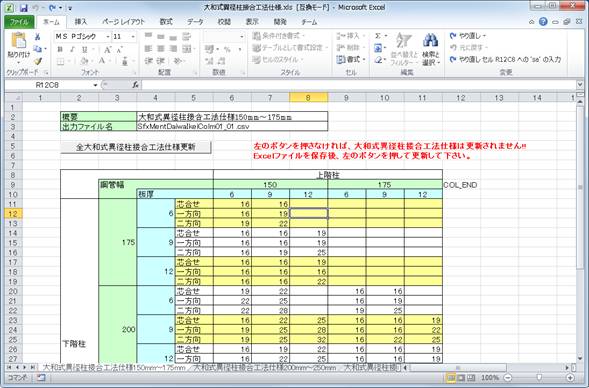The width and height of the screenshot is (589, 388).
Task: Open the ファイル (File) tab
Action: (x=19, y=22)
